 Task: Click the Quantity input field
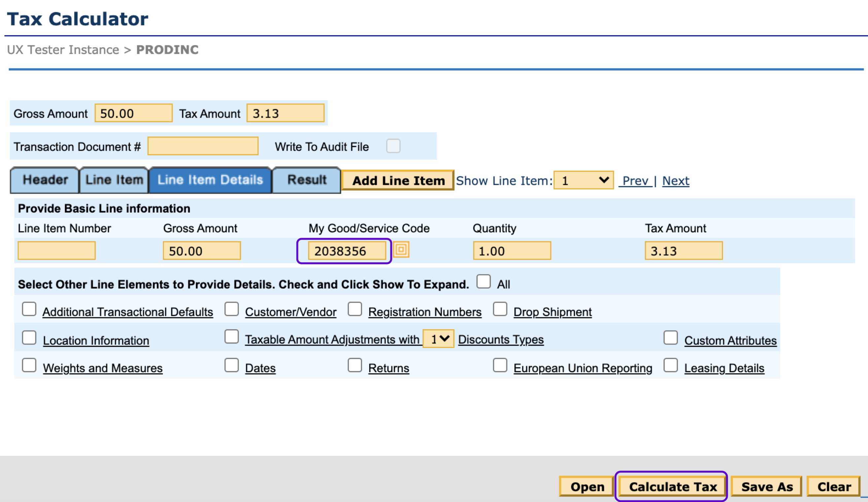tap(512, 251)
